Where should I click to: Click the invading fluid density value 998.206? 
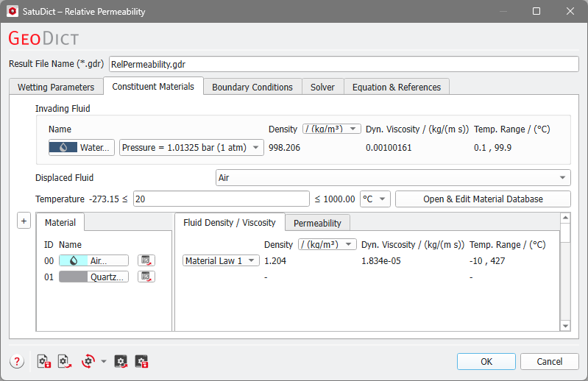coord(284,148)
